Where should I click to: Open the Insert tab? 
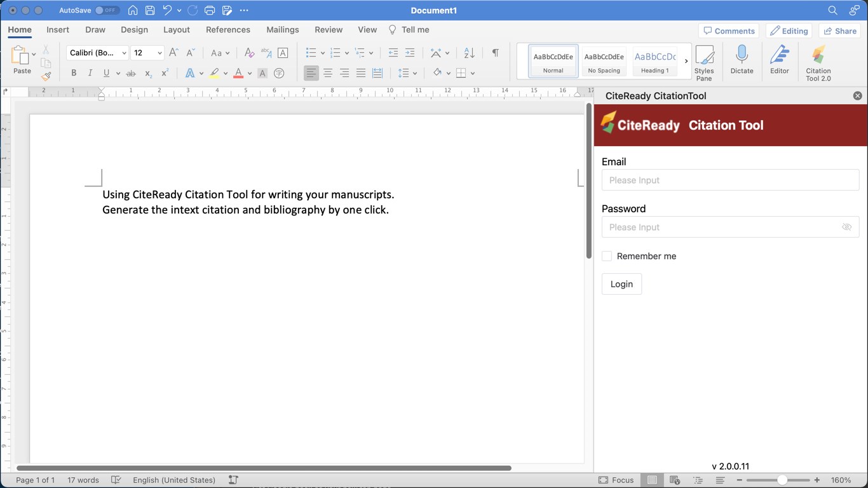click(x=58, y=30)
